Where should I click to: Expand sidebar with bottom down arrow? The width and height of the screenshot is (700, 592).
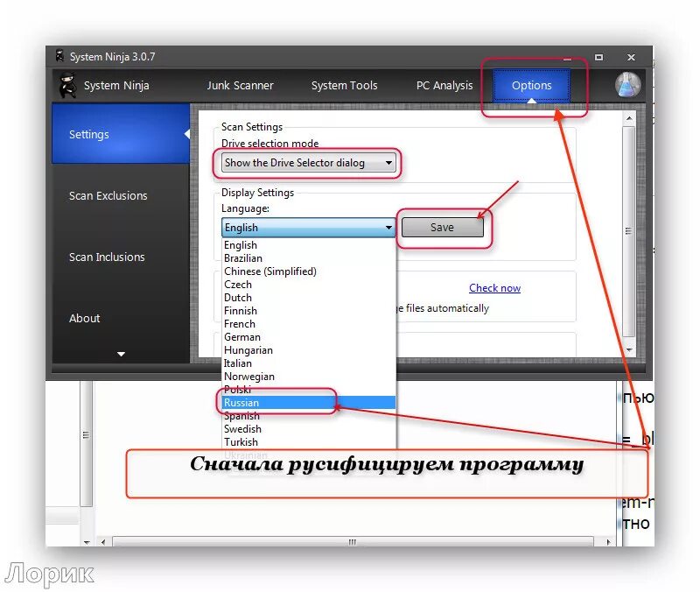pos(121,355)
